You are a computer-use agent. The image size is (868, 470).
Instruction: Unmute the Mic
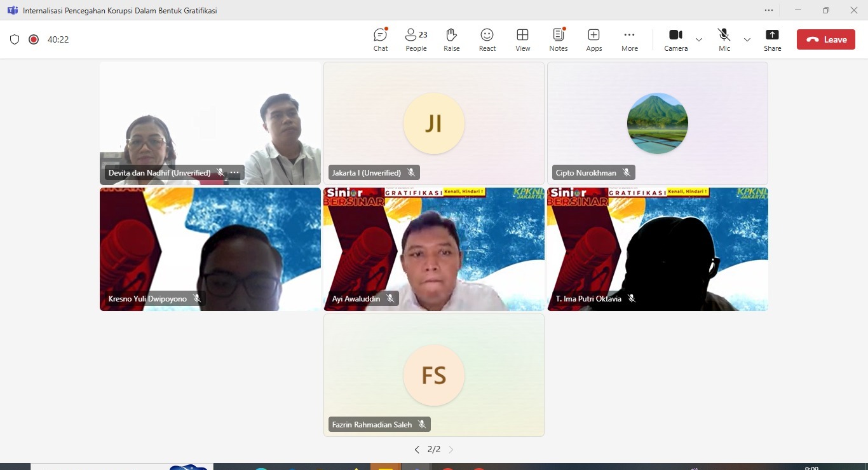click(x=724, y=39)
